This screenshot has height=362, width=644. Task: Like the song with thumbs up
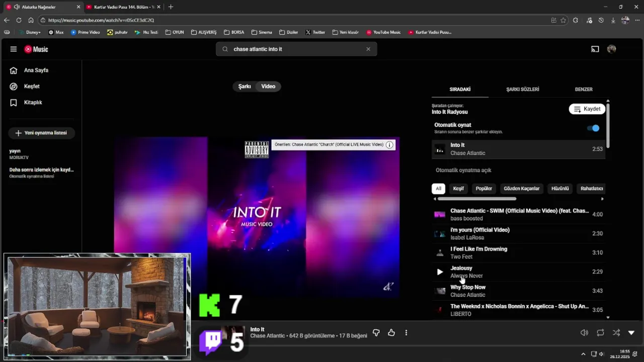coord(391,333)
